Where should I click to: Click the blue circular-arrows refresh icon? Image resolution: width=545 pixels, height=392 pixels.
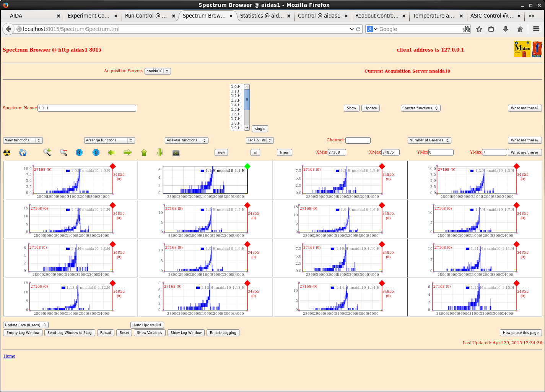(23, 153)
